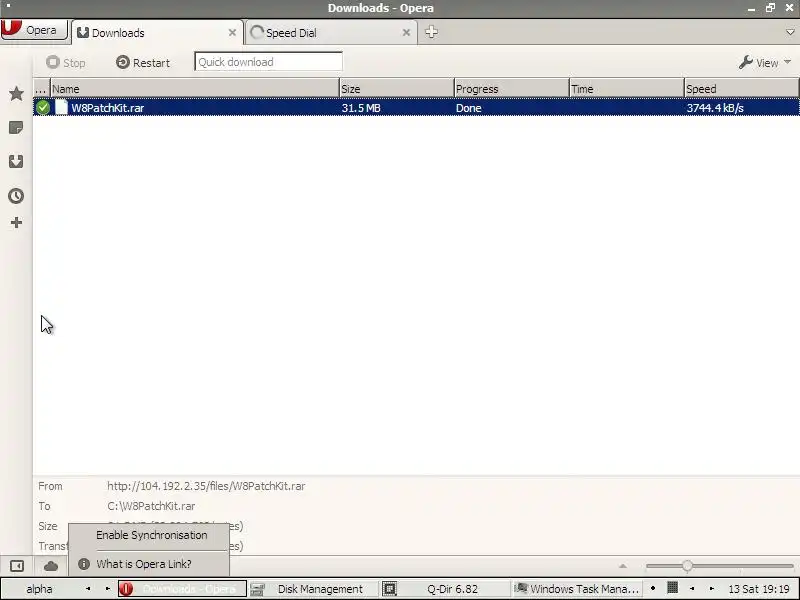Sort downloads by Time column
Image resolution: width=800 pixels, height=600 pixels.
626,88
